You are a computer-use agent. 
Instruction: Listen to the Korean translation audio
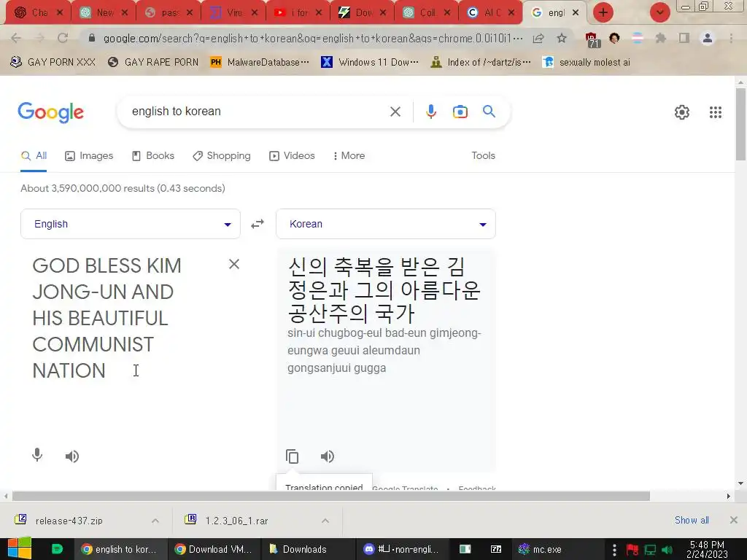pyautogui.click(x=328, y=456)
